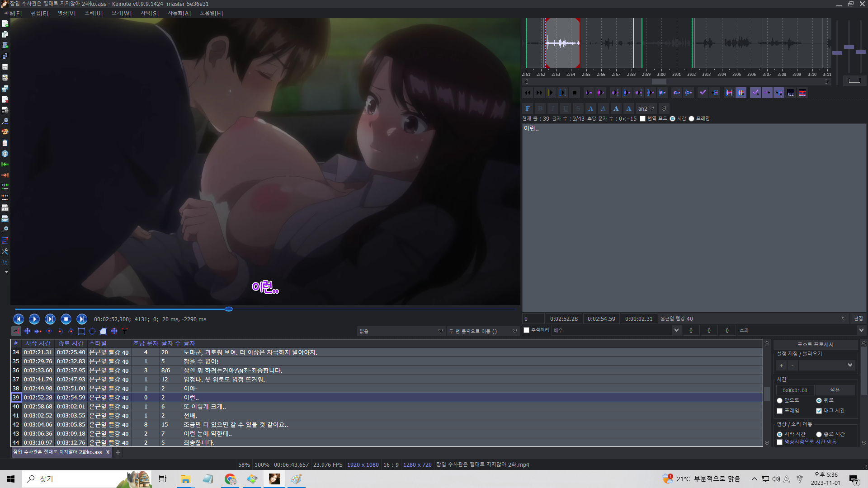Click the play video button below preview

(34, 319)
